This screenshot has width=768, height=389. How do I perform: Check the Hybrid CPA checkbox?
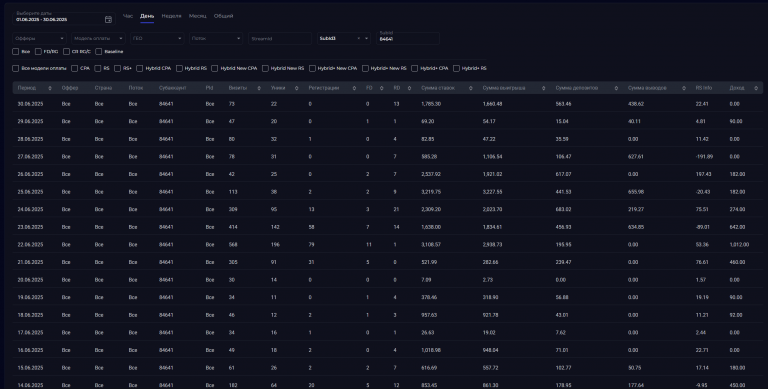[x=140, y=69]
